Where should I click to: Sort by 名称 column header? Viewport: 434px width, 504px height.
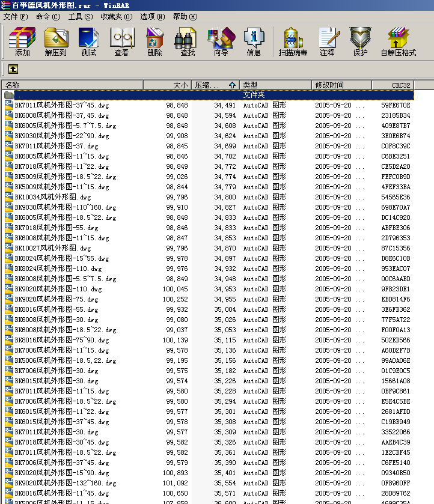[73, 85]
